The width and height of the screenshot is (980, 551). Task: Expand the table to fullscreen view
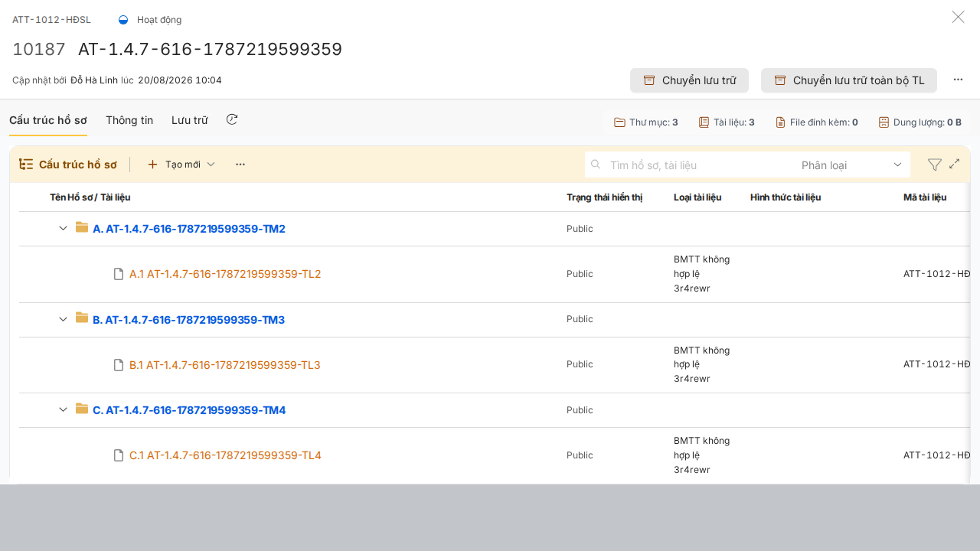click(x=955, y=164)
